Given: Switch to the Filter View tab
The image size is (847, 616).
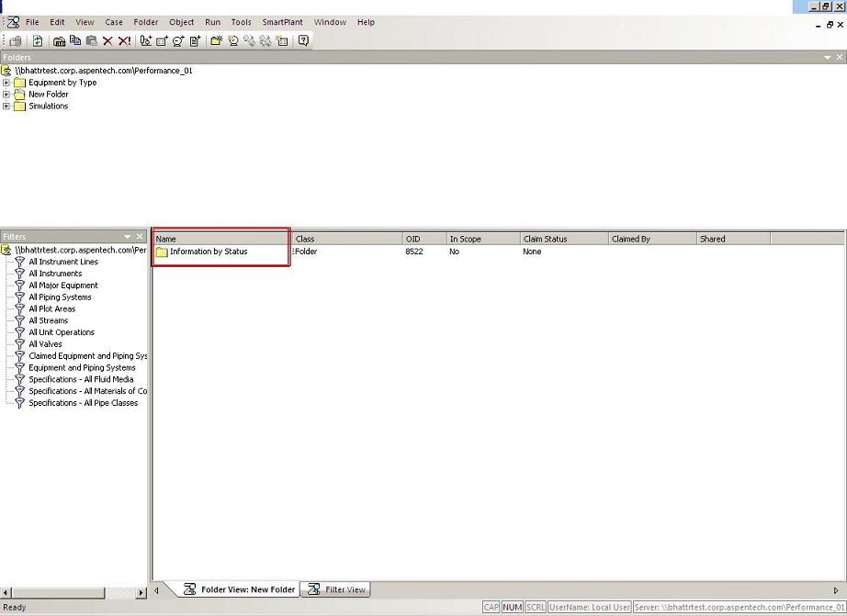Looking at the screenshot, I should pos(336,589).
